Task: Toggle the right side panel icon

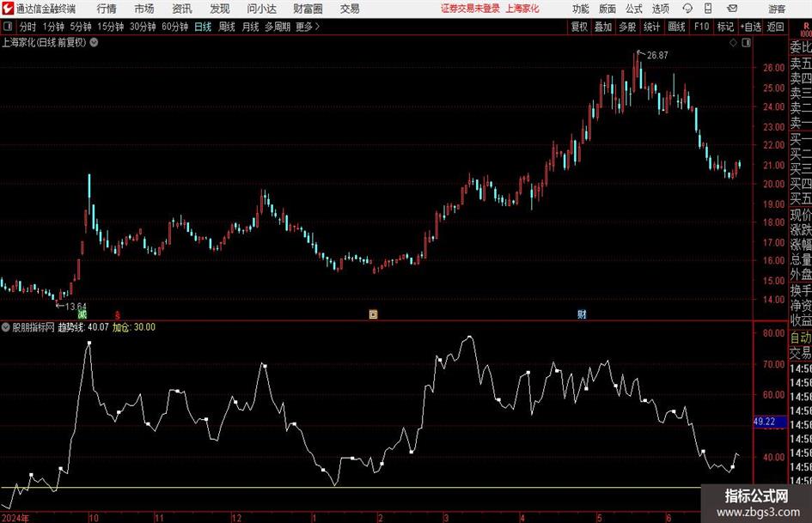Action: coord(746,43)
